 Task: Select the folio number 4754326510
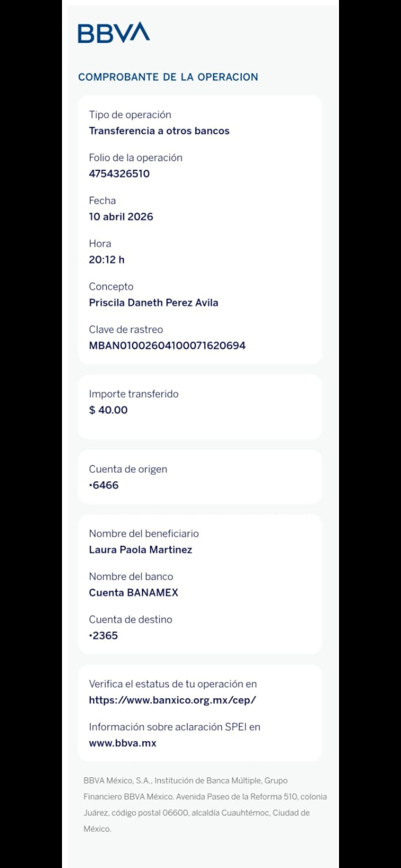pos(119,174)
